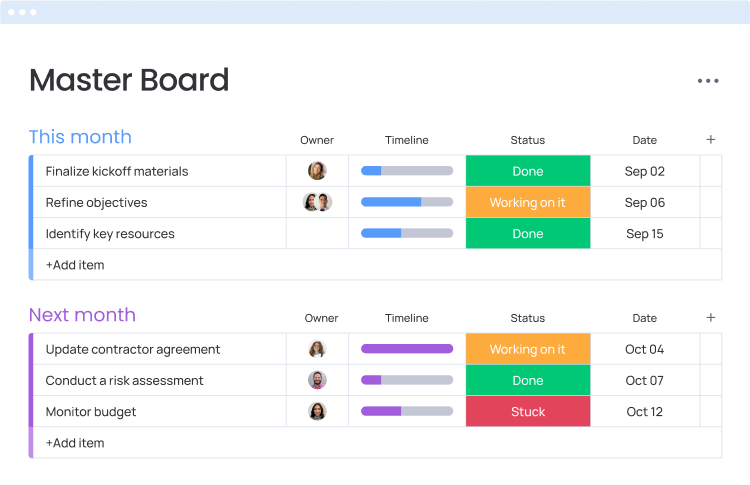Image resolution: width=750 pixels, height=485 pixels.
Task: Click owner avatar for Finalize kickoff materials
Action: 317,171
